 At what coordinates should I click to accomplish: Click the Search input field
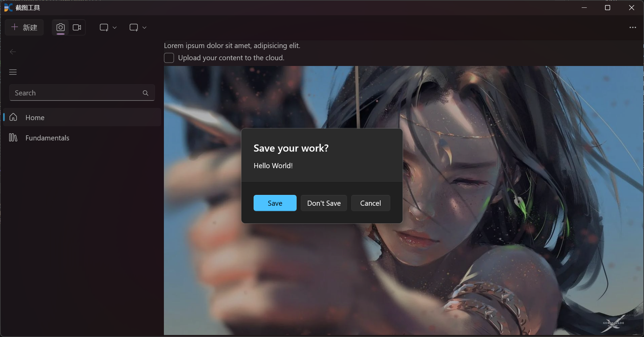pyautogui.click(x=82, y=93)
